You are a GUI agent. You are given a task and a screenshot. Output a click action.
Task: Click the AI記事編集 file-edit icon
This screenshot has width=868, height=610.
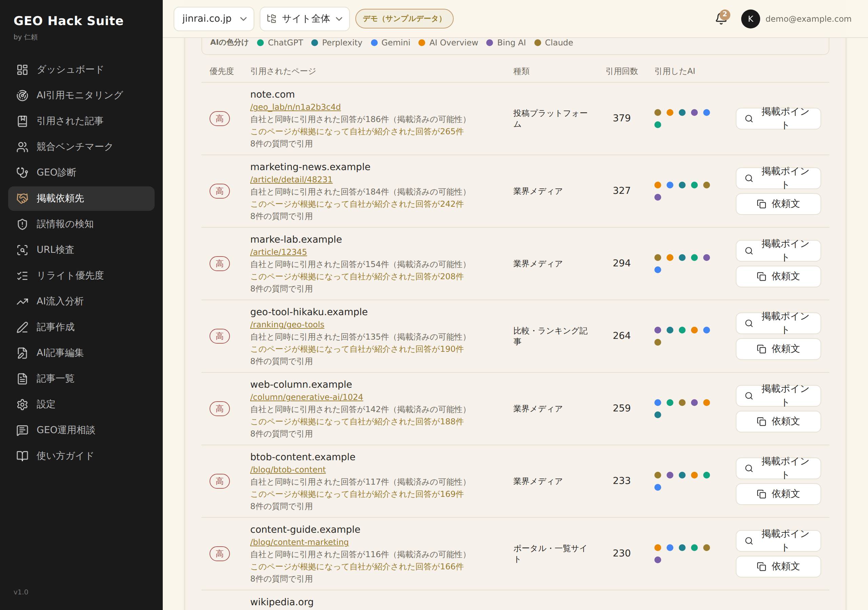pos(22,353)
